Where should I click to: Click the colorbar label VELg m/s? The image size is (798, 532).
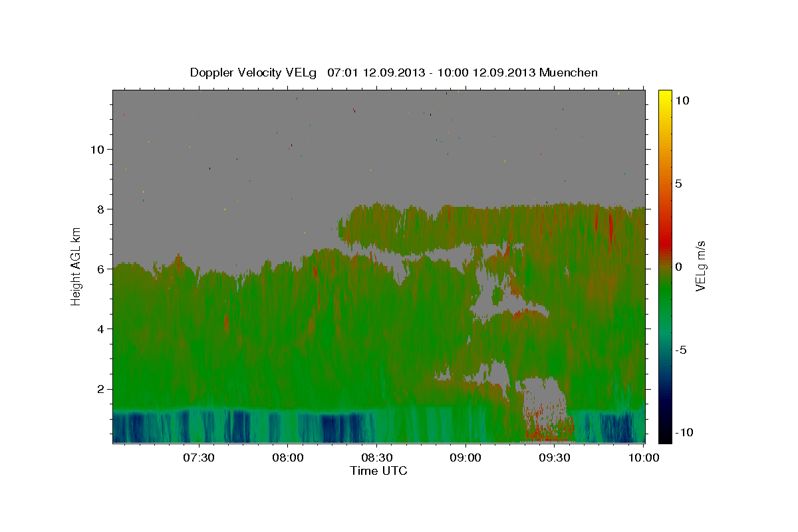[700, 266]
